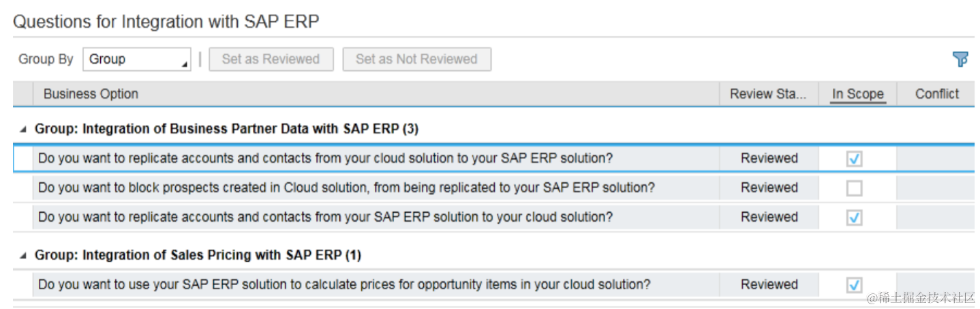Toggle In Scope for ERP-to-cloud accounts replication
The image size is (980, 309).
coord(854,218)
